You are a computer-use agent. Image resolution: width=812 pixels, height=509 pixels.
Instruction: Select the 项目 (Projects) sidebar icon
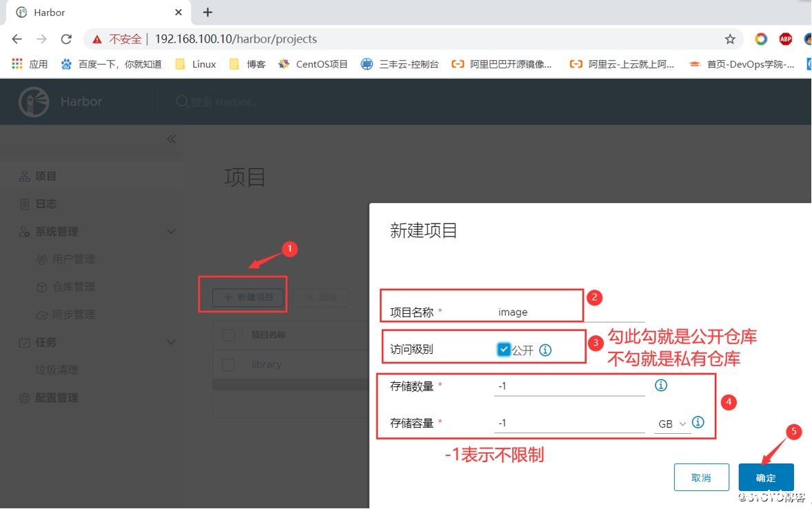[23, 176]
